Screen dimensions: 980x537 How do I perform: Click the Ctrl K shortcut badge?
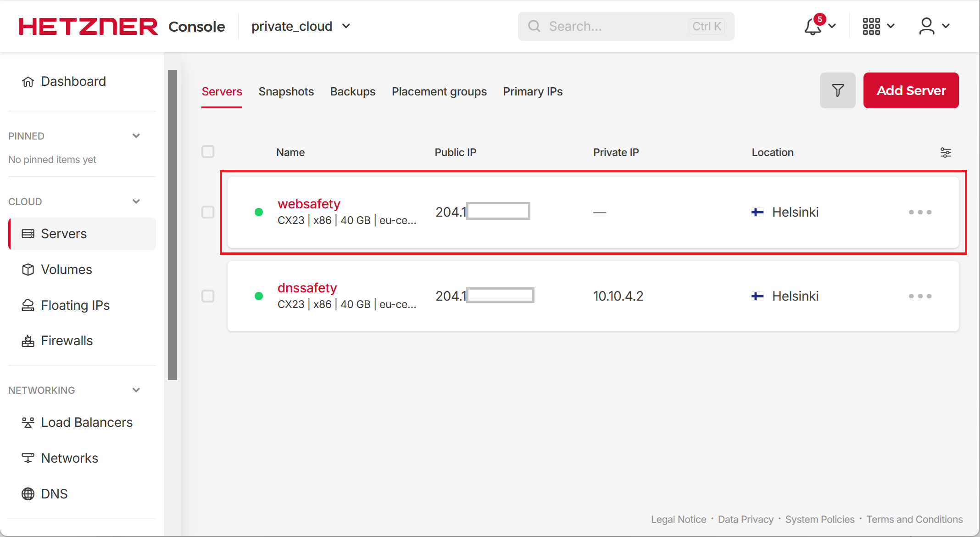707,26
